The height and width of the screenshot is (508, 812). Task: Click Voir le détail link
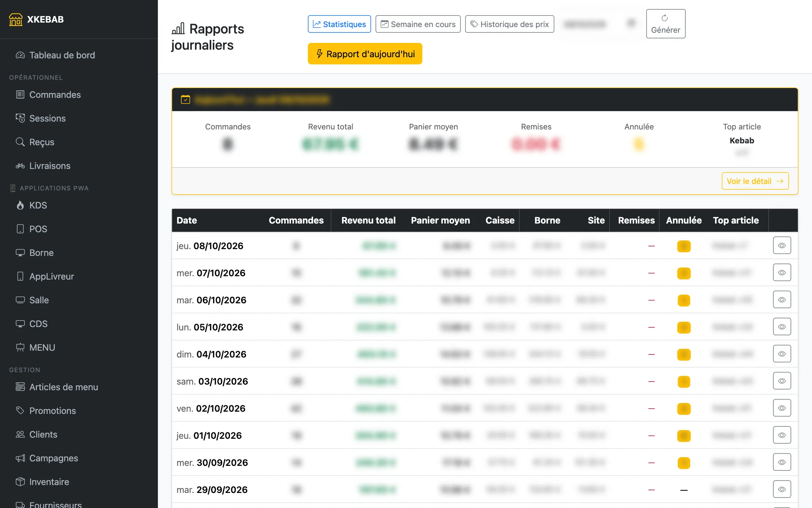755,181
